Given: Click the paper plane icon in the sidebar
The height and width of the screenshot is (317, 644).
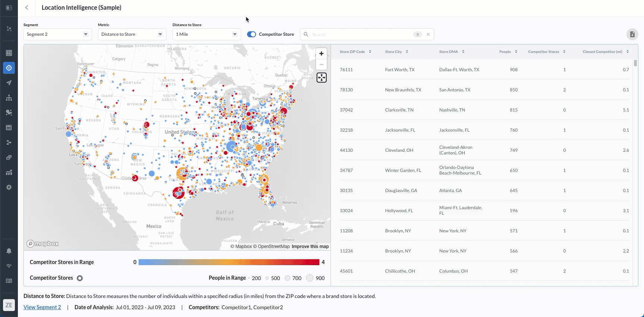Looking at the screenshot, I should click(x=9, y=83).
